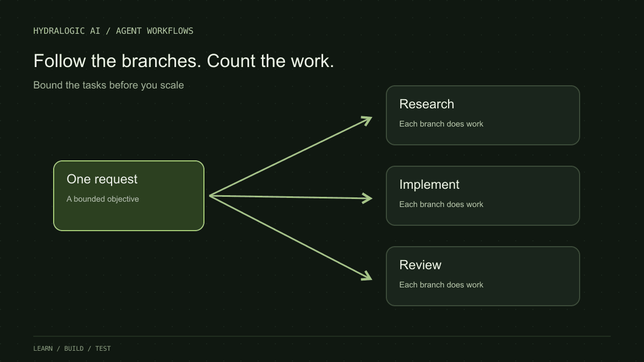The width and height of the screenshot is (644, 362).
Task: Click "Each branch does work" under Review
Action: point(441,285)
